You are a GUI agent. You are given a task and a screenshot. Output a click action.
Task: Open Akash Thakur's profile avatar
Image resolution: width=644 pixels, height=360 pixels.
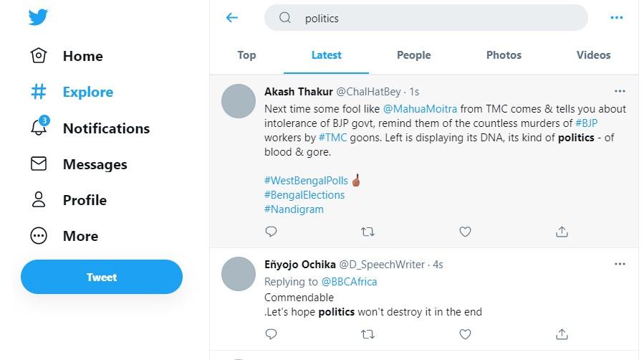(239, 101)
